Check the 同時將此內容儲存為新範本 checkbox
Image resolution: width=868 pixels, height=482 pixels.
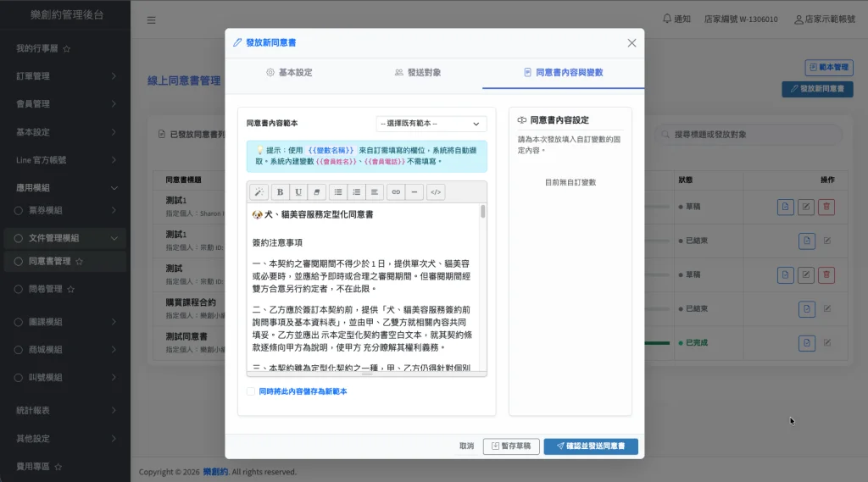tap(251, 391)
